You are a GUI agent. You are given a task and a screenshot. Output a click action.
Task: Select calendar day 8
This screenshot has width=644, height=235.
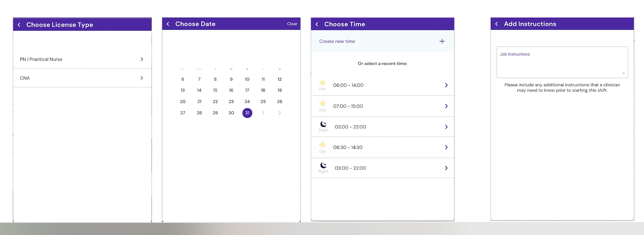click(x=215, y=79)
